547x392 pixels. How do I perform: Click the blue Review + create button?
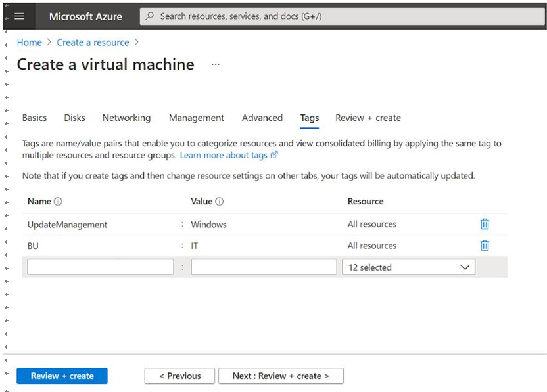(x=62, y=376)
